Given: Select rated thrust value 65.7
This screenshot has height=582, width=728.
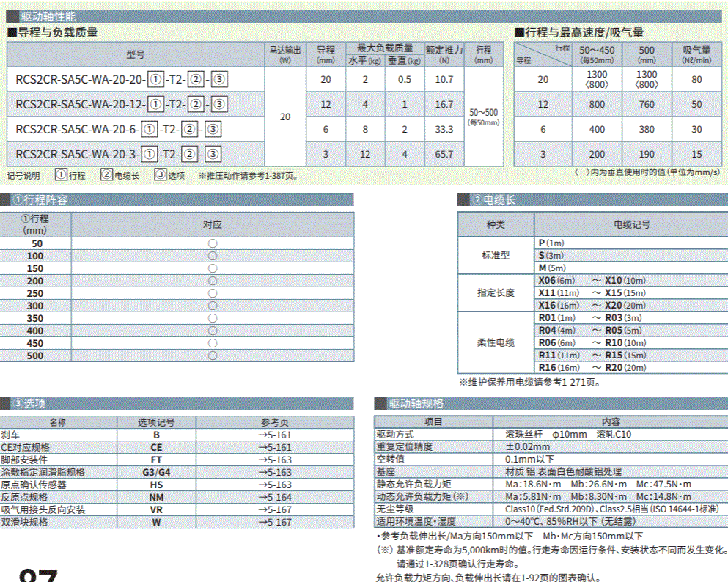Looking at the screenshot, I should click(444, 154).
